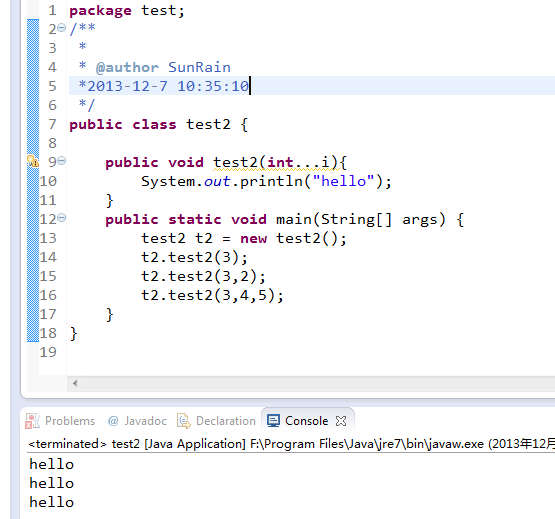This screenshot has width=555, height=519.
Task: Click line number 19 in the gutter
Action: pyautogui.click(x=48, y=352)
